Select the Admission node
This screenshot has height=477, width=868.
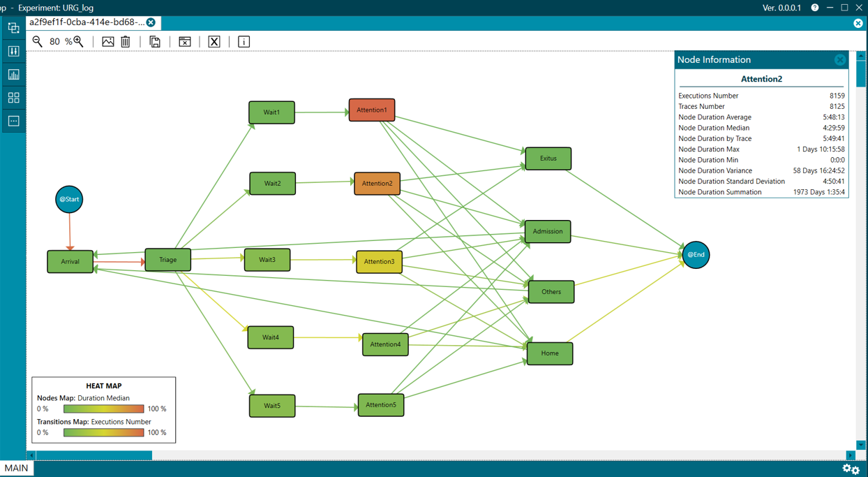tap(548, 231)
